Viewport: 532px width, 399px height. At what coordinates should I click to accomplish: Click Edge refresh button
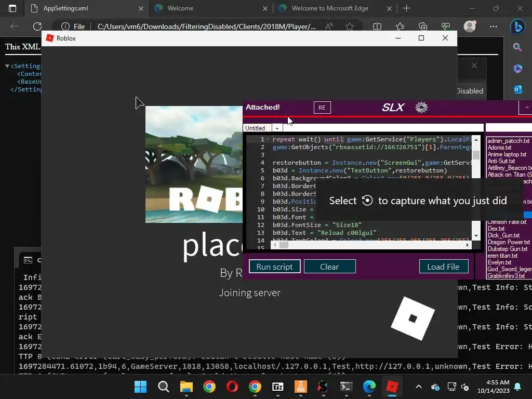(x=37, y=26)
